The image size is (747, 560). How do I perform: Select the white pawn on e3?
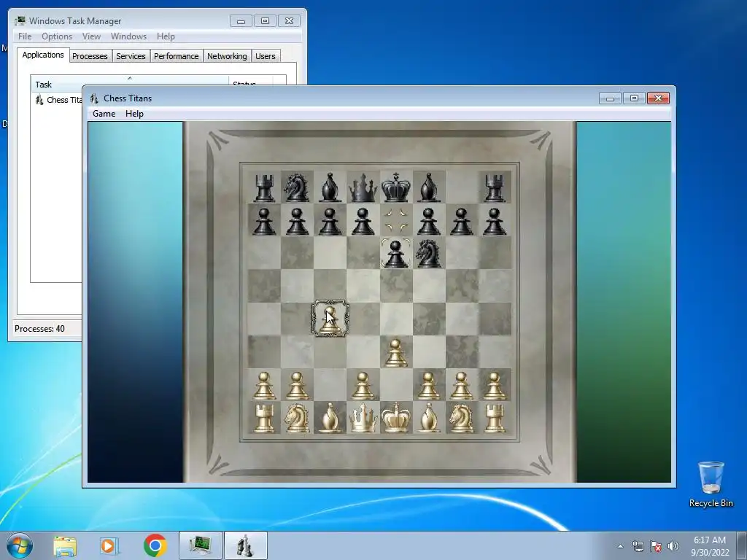395,352
